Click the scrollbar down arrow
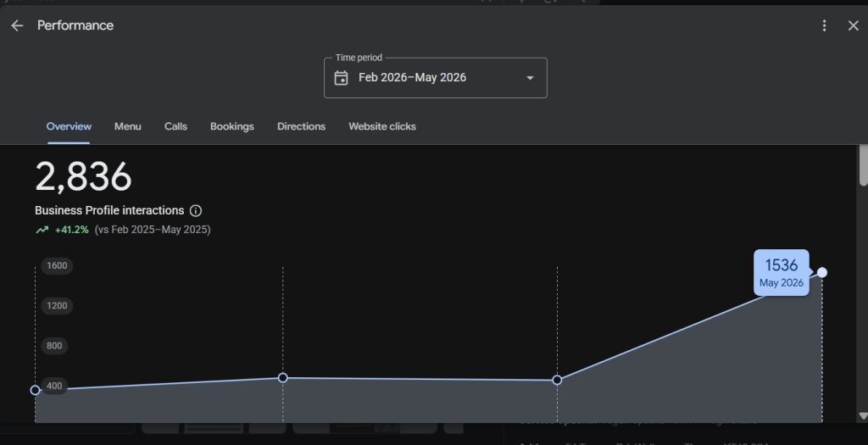 862,416
